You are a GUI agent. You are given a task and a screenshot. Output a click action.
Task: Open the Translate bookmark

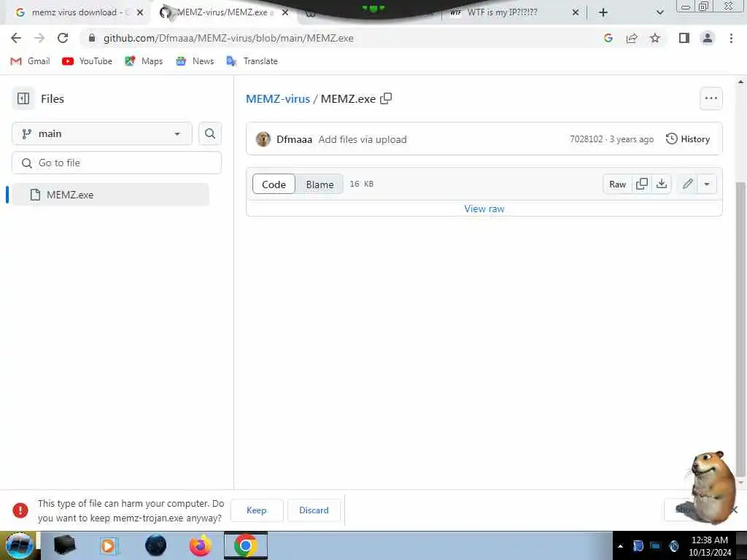click(252, 61)
